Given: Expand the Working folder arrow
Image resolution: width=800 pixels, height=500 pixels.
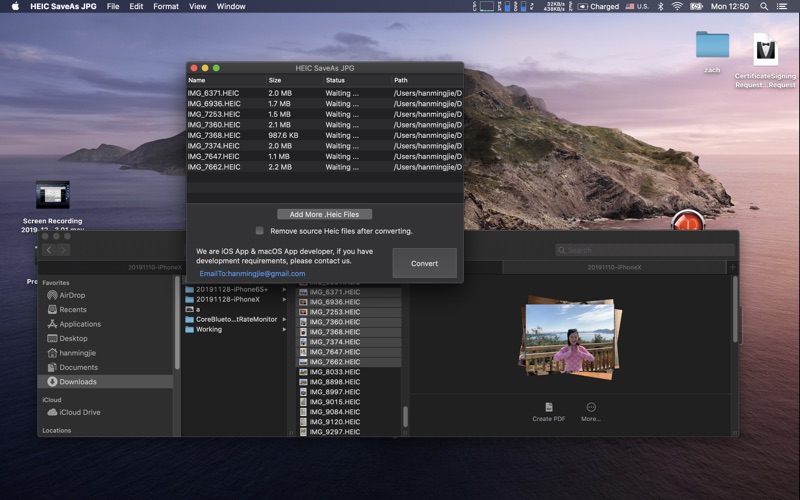Looking at the screenshot, I should [x=284, y=330].
